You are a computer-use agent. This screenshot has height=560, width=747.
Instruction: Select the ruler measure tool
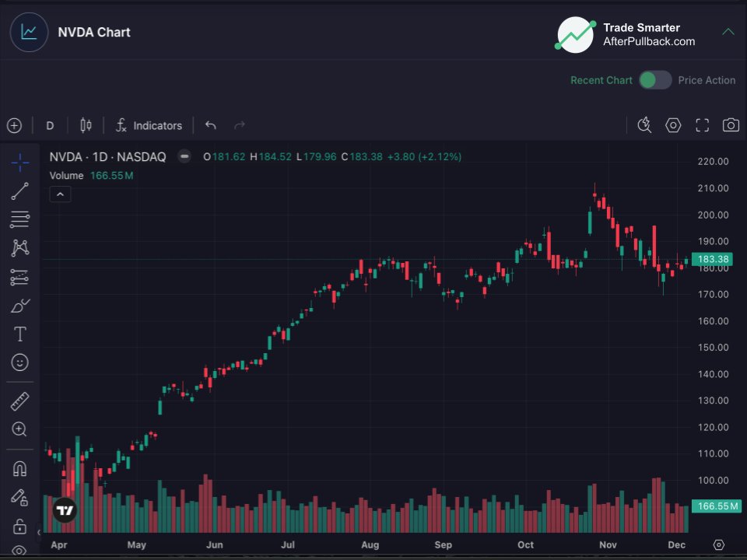click(20, 401)
